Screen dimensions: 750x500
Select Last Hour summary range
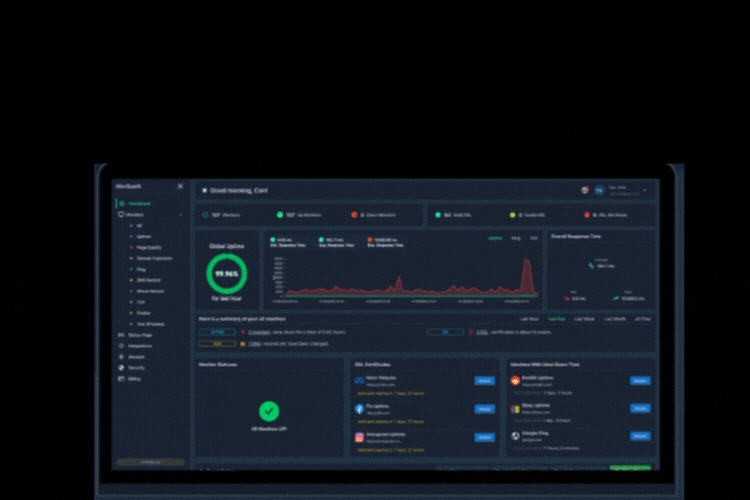pyautogui.click(x=529, y=319)
